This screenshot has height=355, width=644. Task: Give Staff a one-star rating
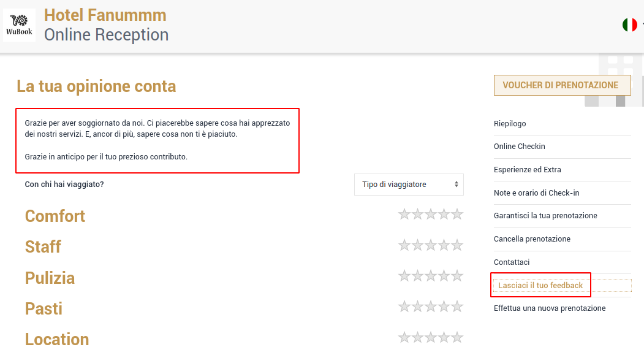click(x=404, y=245)
